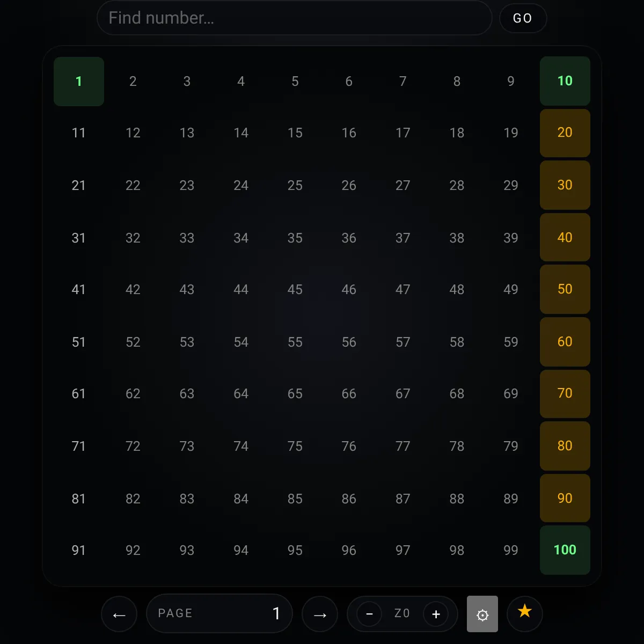Pick the green number 100 cell

[x=565, y=550]
